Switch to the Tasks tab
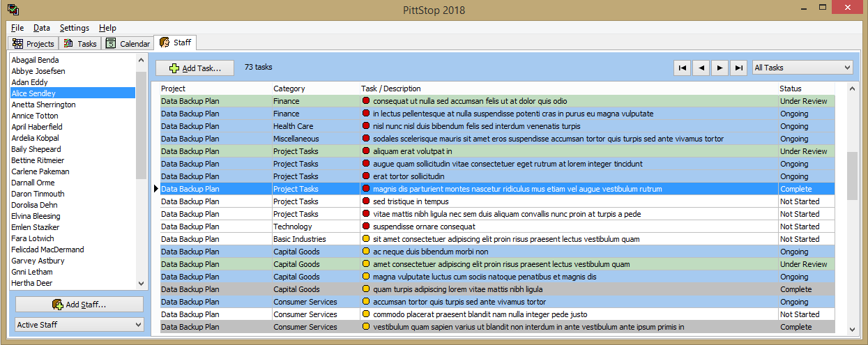The image size is (868, 345). 79,43
